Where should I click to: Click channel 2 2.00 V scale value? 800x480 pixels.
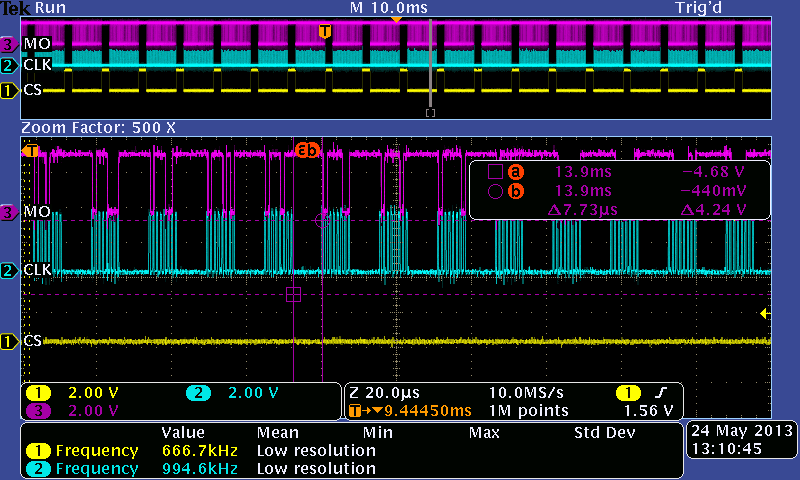[x=253, y=393]
